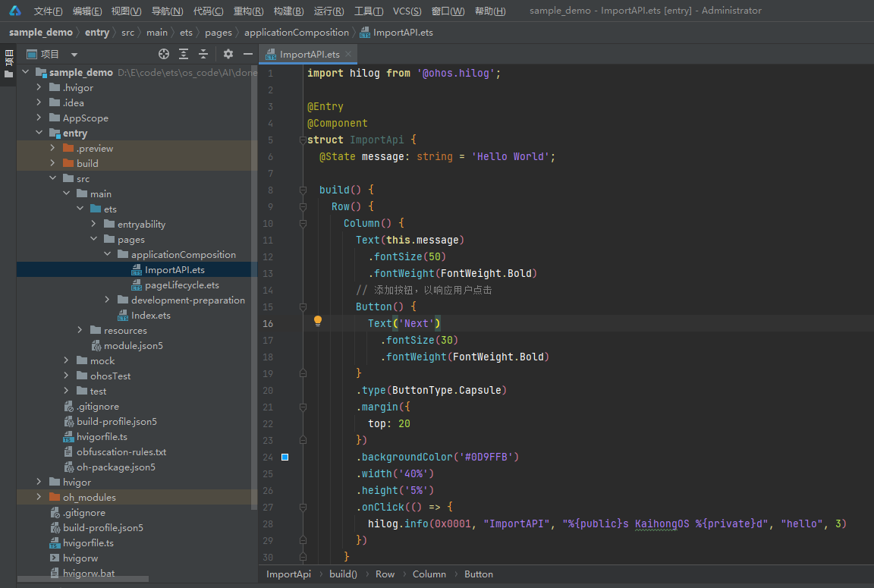
Task: Click the folder icon below Project side tab
Action: [x=8, y=74]
